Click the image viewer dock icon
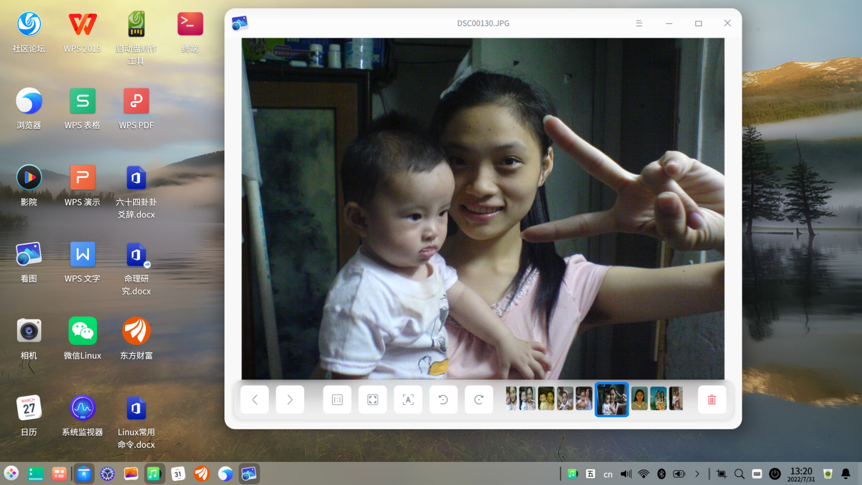This screenshot has height=485, width=862. [x=248, y=473]
